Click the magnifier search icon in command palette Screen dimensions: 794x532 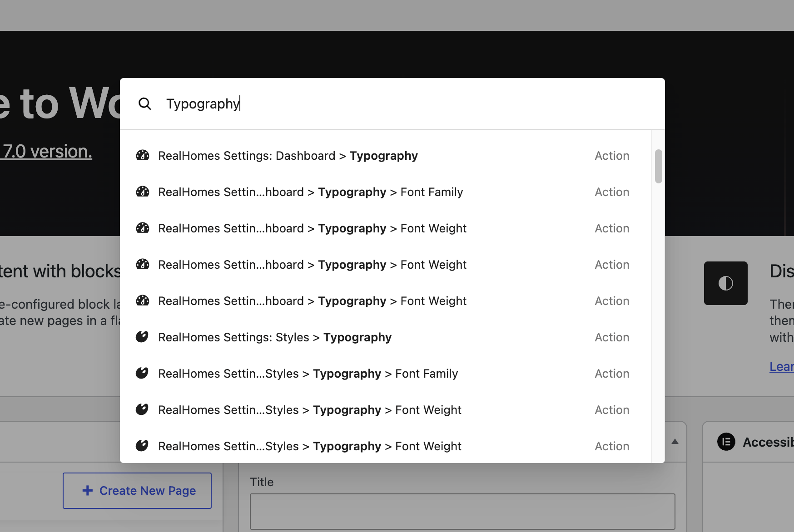coord(145,104)
